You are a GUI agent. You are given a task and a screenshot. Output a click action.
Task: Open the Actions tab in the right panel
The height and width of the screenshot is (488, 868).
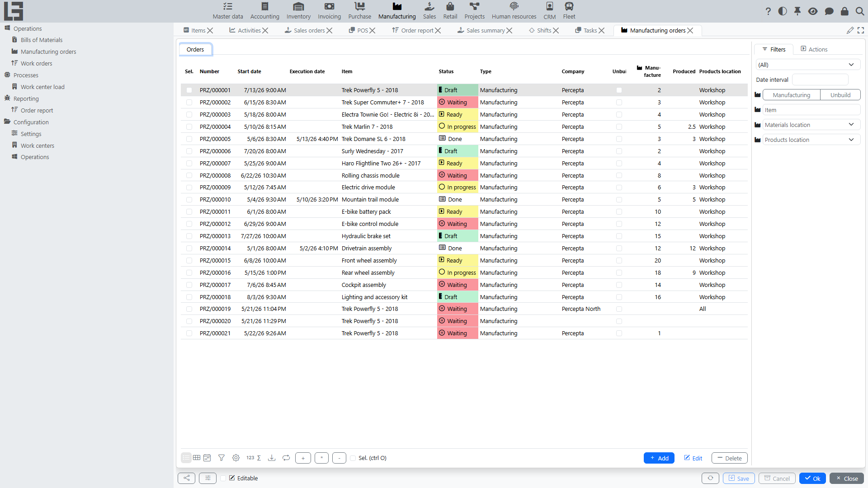814,49
